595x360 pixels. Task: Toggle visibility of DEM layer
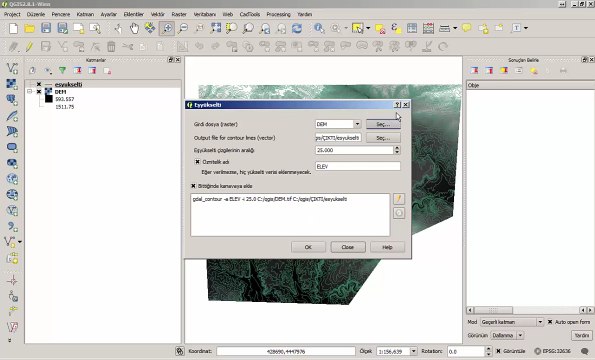[39, 92]
